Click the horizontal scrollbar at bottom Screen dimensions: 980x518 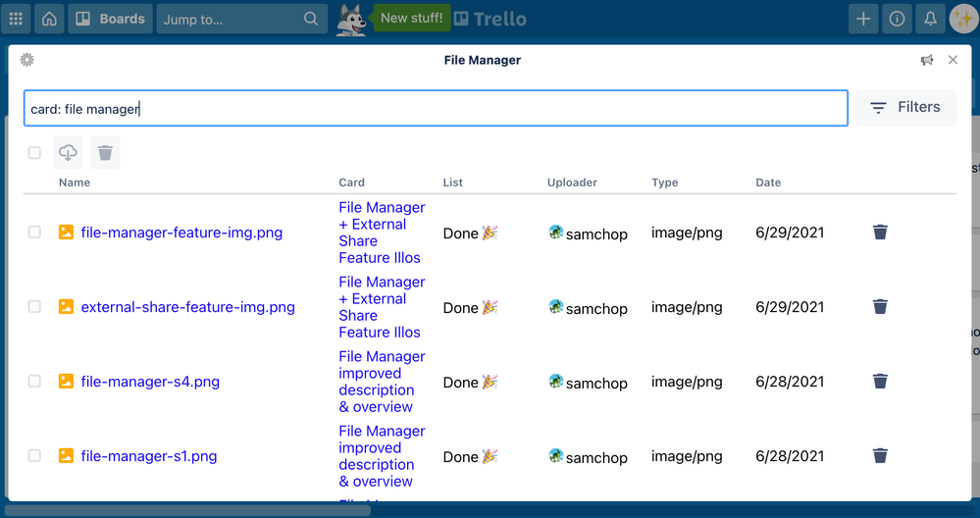click(x=187, y=510)
